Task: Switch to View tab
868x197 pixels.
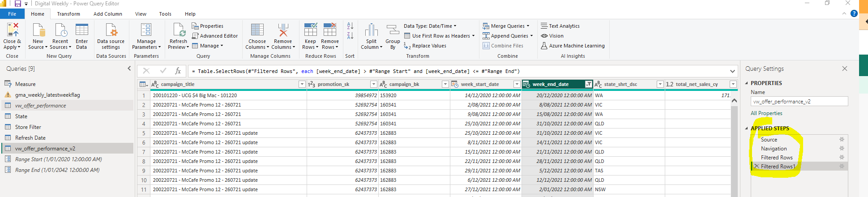Action: tap(141, 14)
